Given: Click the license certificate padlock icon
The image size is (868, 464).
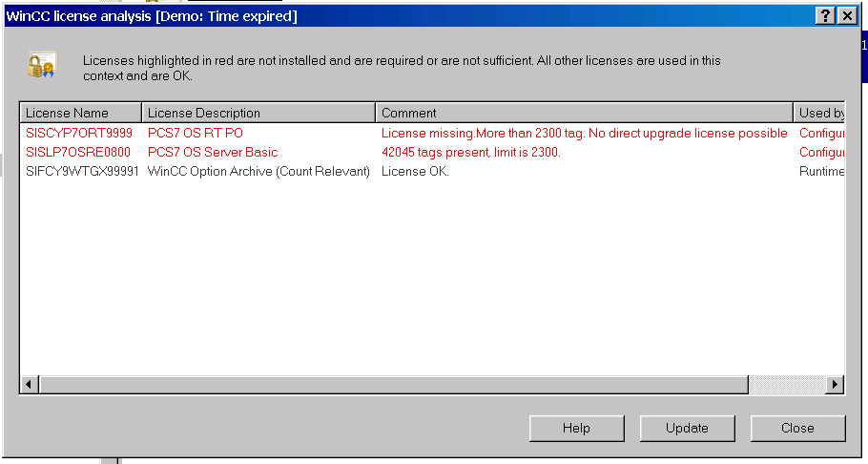Looking at the screenshot, I should [41, 65].
